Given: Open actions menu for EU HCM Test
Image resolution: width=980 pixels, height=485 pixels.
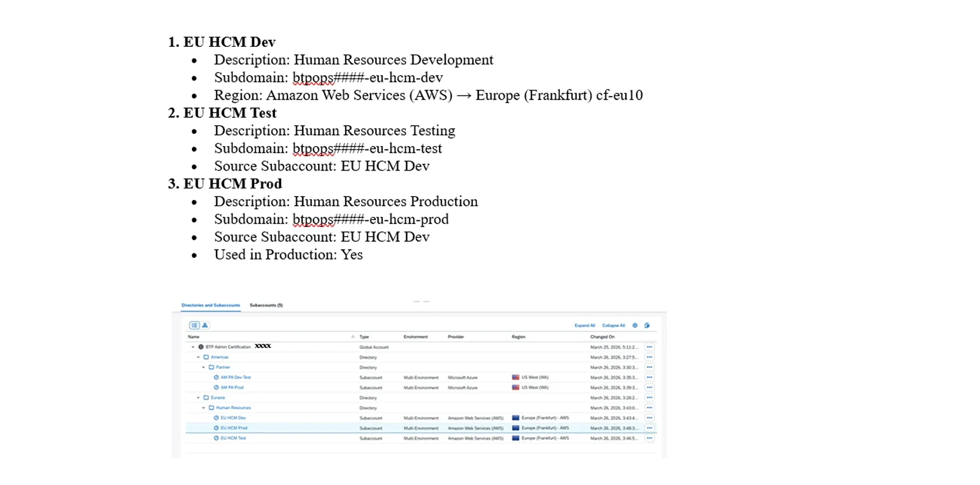Looking at the screenshot, I should click(649, 438).
